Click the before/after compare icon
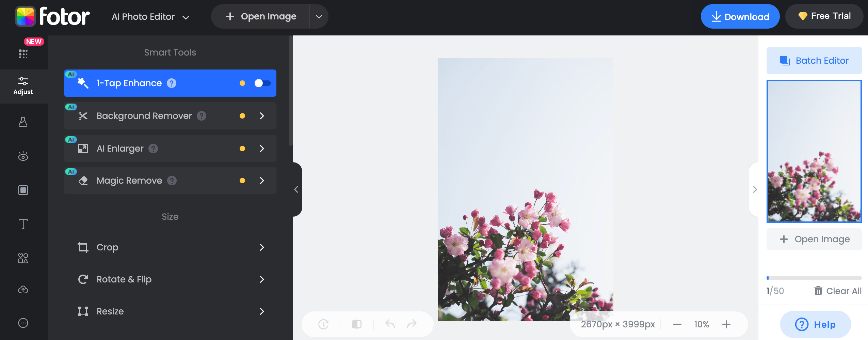 357,324
